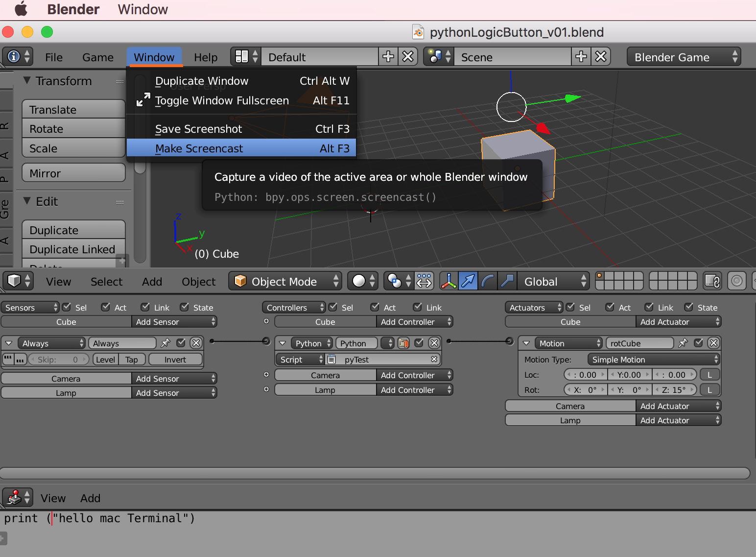The image size is (756, 557).
Task: Click the Duplicate Linked button
Action: [73, 249]
